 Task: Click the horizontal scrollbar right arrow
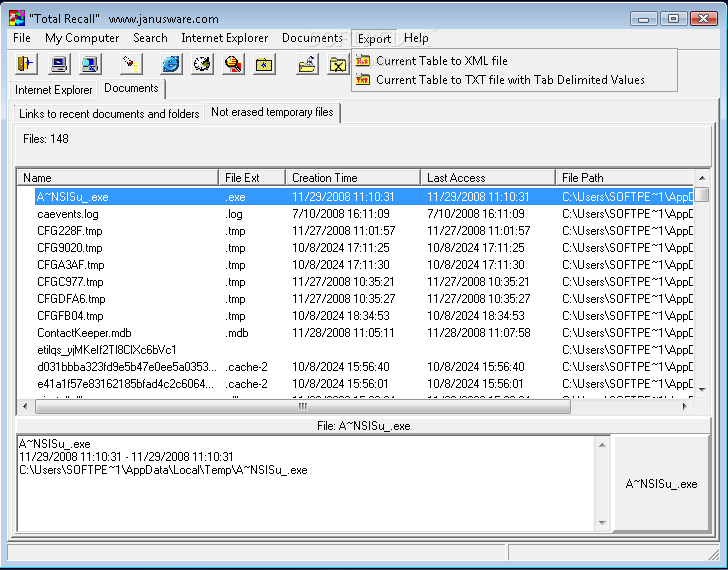685,407
